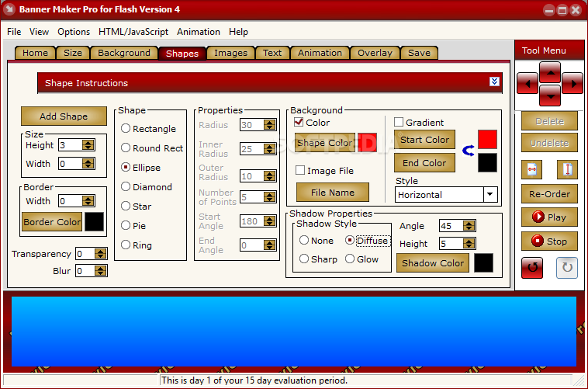Click the Re-Order button
588x389 pixels.
549,194
